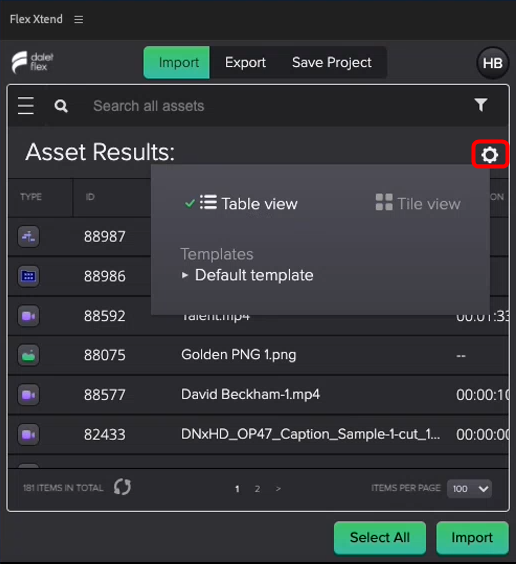Click the DNxHD_OP47_Caption_Sample file name

pyautogui.click(x=310, y=434)
